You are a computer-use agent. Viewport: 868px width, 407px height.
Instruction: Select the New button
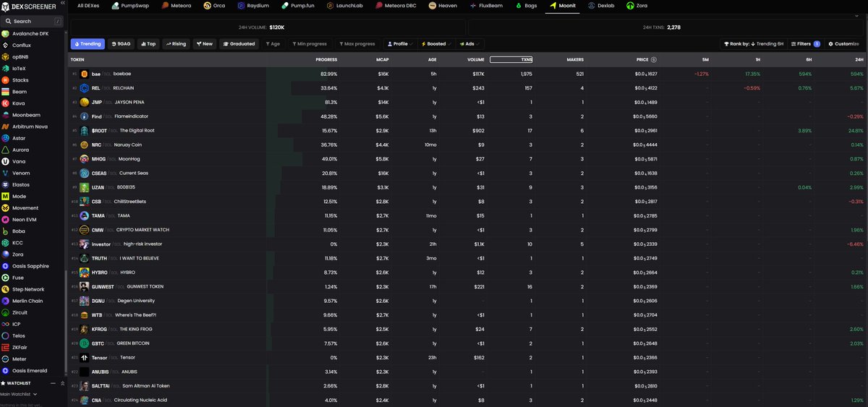point(204,43)
